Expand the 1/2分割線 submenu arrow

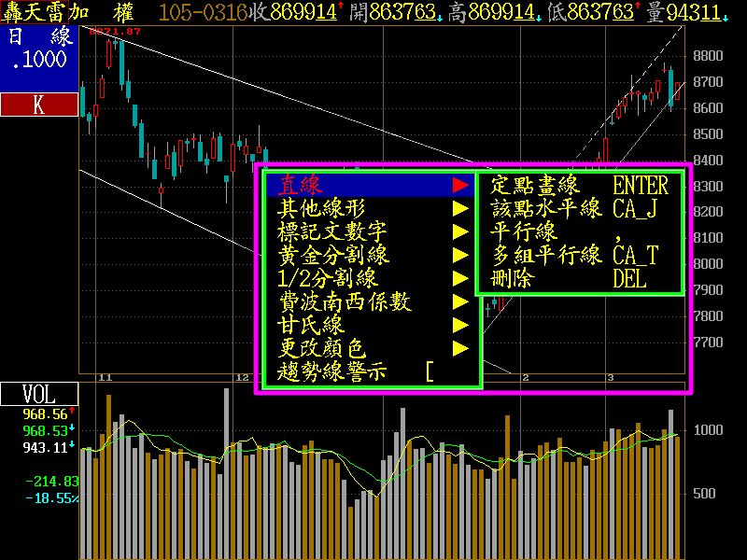click(x=459, y=278)
